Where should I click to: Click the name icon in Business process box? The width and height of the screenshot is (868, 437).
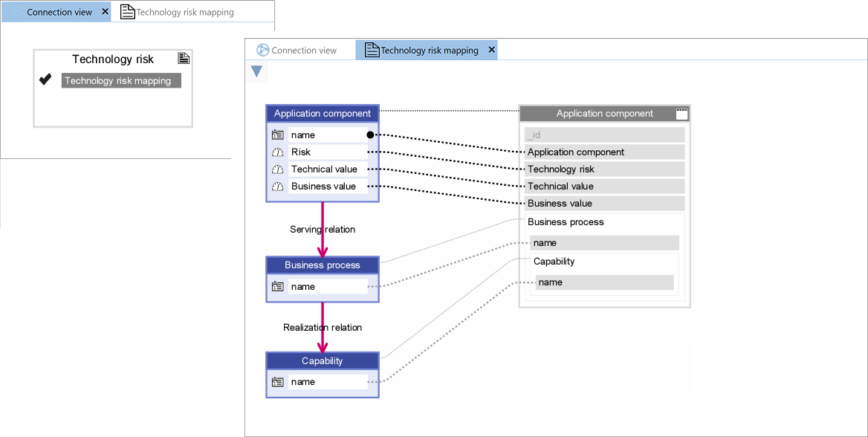point(278,287)
